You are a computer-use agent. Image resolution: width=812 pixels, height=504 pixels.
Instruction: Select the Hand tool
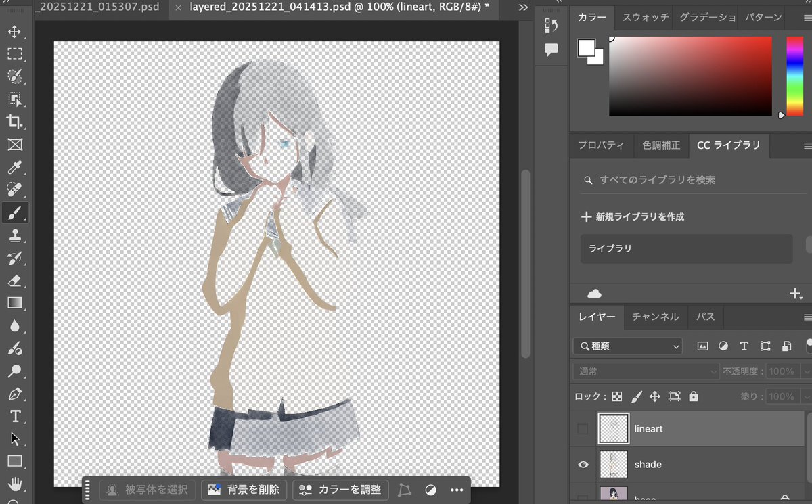coord(14,484)
